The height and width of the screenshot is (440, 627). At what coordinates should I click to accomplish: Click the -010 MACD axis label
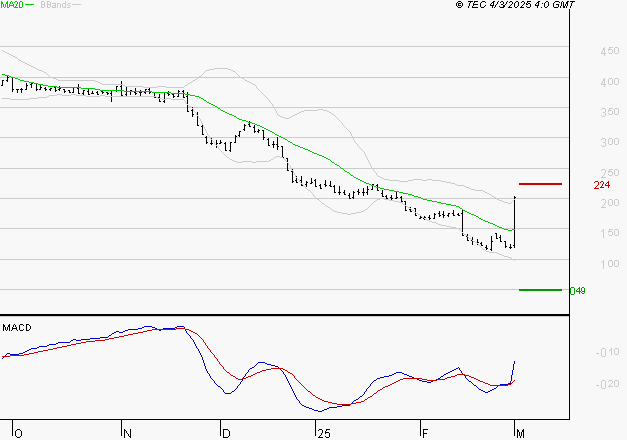(x=607, y=352)
